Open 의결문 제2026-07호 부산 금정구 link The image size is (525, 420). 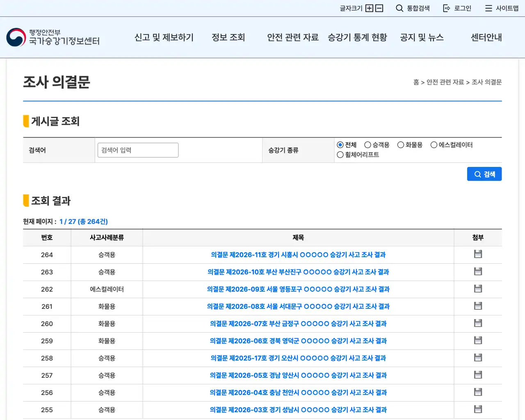(x=298, y=324)
